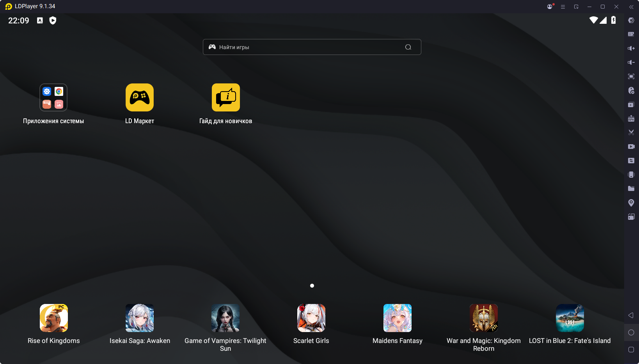The height and width of the screenshot is (364, 639).
Task: Click the Install APK sidebar icon
Action: [x=631, y=118]
